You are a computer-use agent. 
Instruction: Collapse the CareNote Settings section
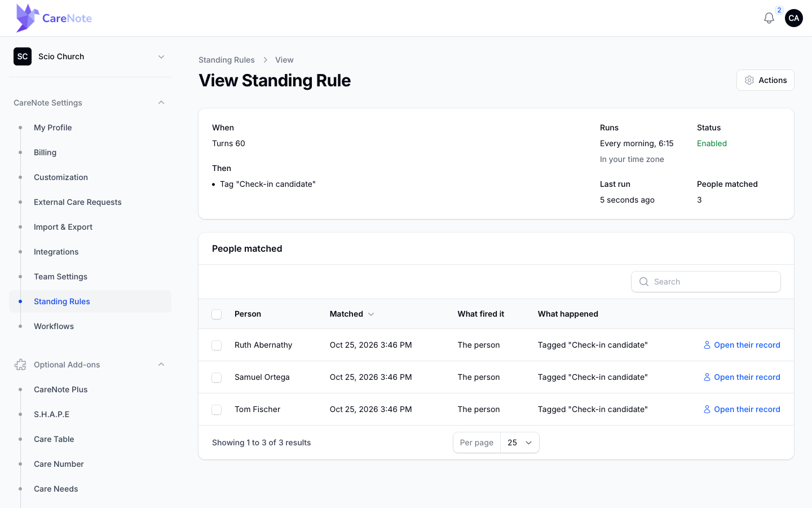click(161, 103)
